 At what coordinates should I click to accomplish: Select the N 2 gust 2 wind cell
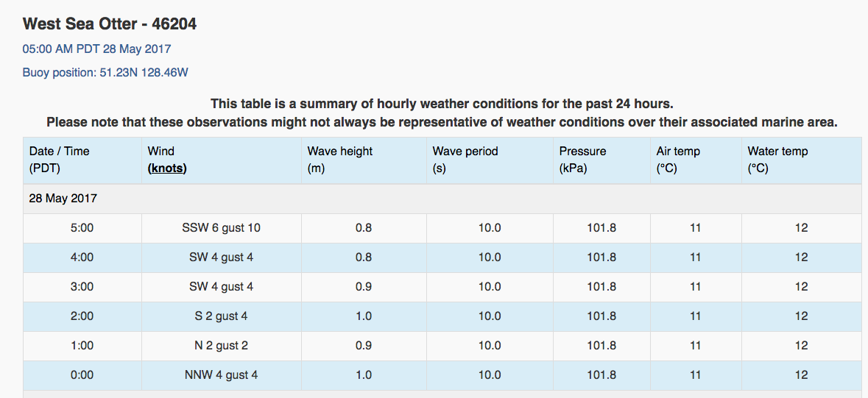pos(222,346)
